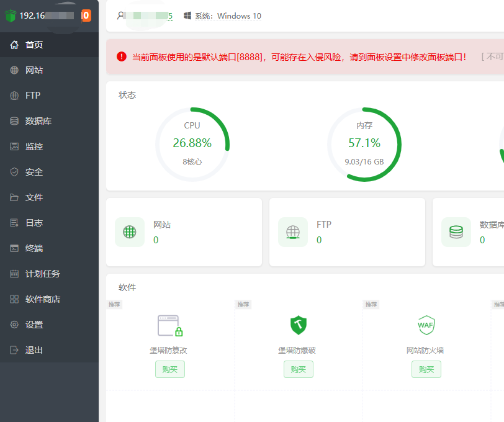The width and height of the screenshot is (504, 422).
Task: Open 数据库 sidebar menu item
Action: pos(38,121)
